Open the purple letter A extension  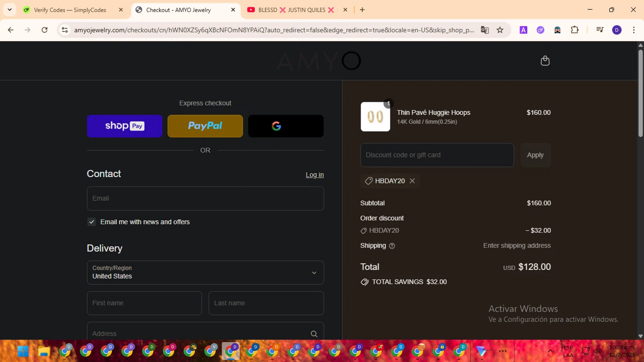(x=523, y=30)
